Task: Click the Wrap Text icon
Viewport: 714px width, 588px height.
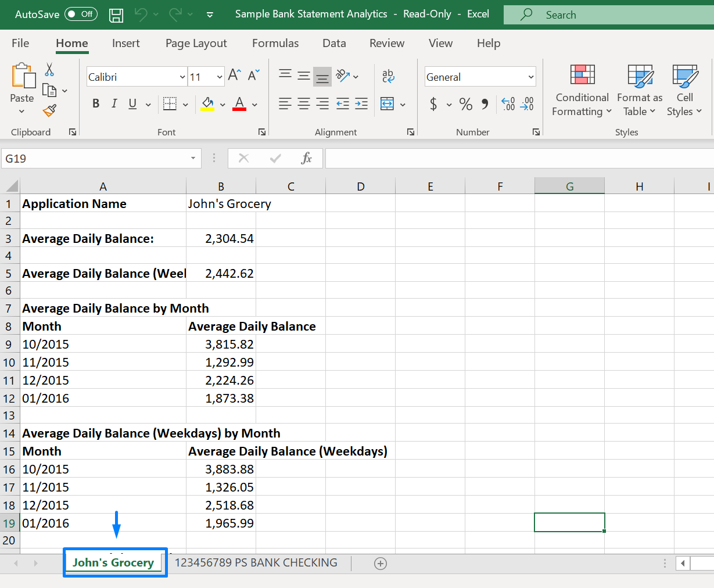Action: 388,76
